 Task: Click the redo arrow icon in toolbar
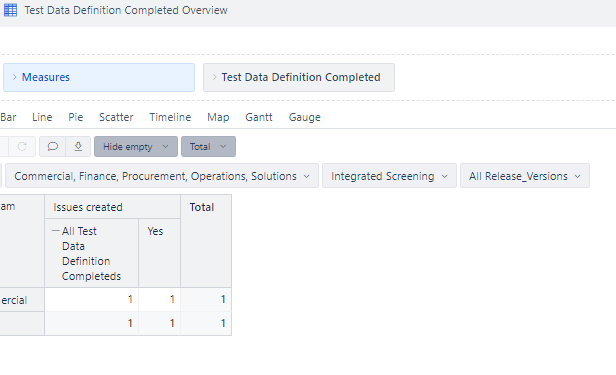[22, 146]
